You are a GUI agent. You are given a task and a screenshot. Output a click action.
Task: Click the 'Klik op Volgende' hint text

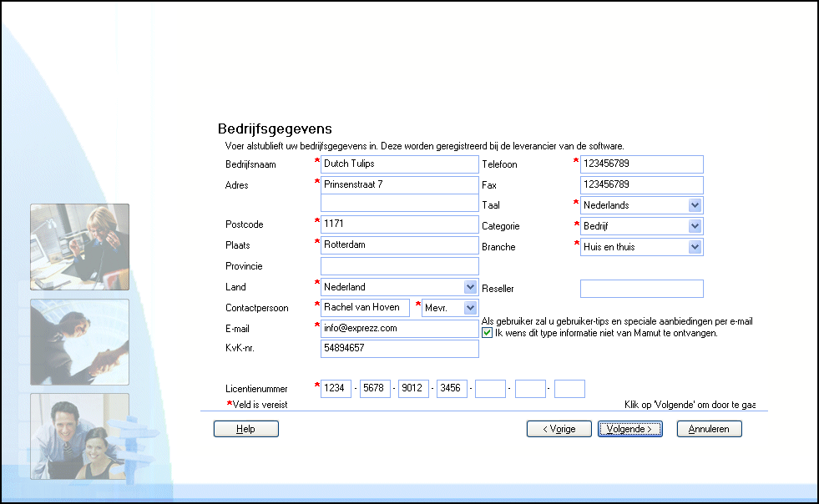point(690,405)
